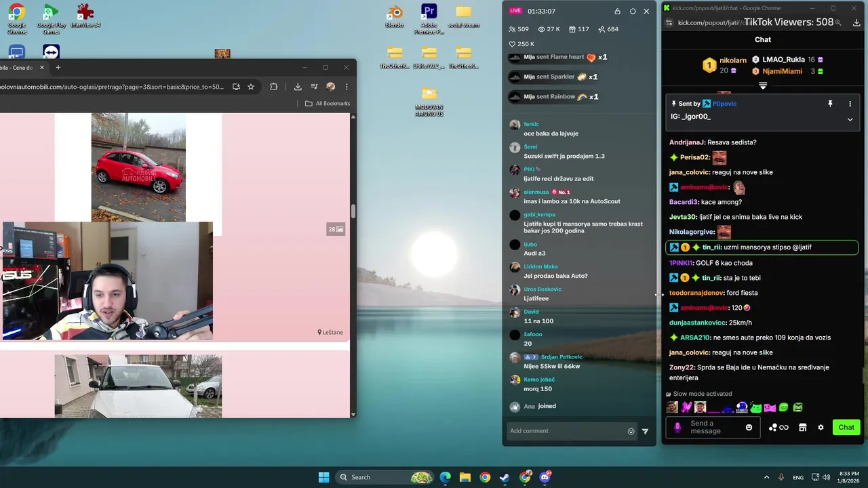Click Kick popout zoom magnifier icon

[x=838, y=22]
